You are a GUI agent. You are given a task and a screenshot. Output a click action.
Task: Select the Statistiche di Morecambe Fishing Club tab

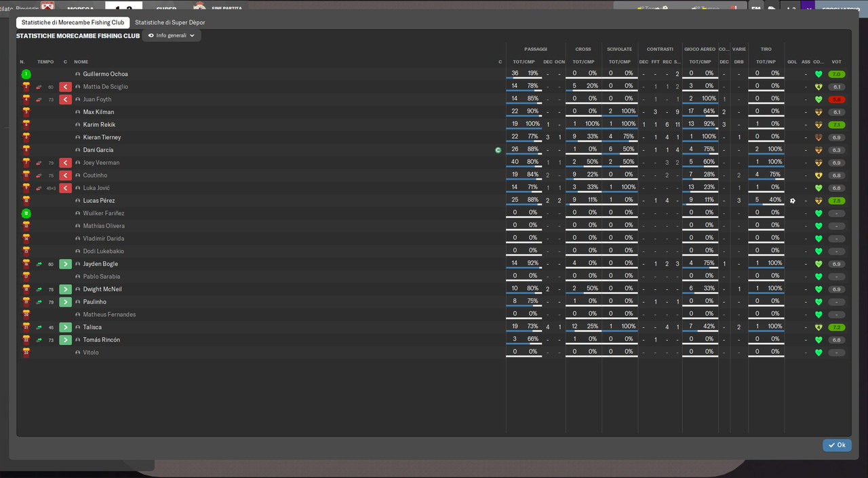(x=73, y=22)
